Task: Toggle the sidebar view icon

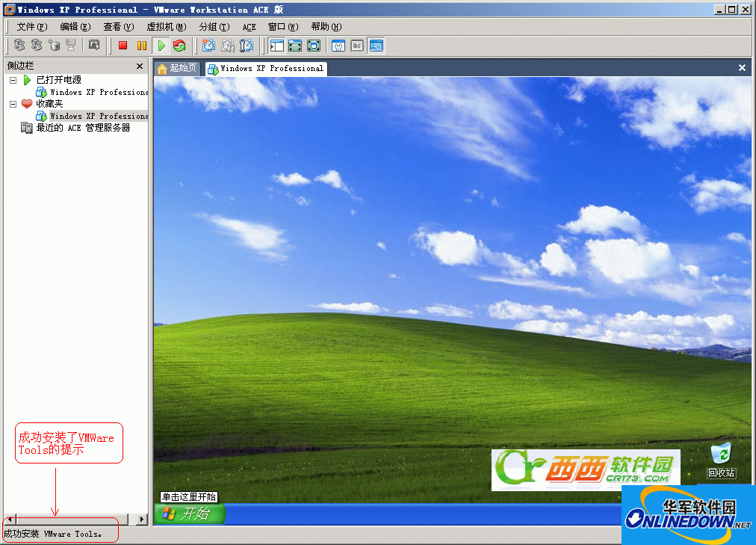Action: pos(276,46)
